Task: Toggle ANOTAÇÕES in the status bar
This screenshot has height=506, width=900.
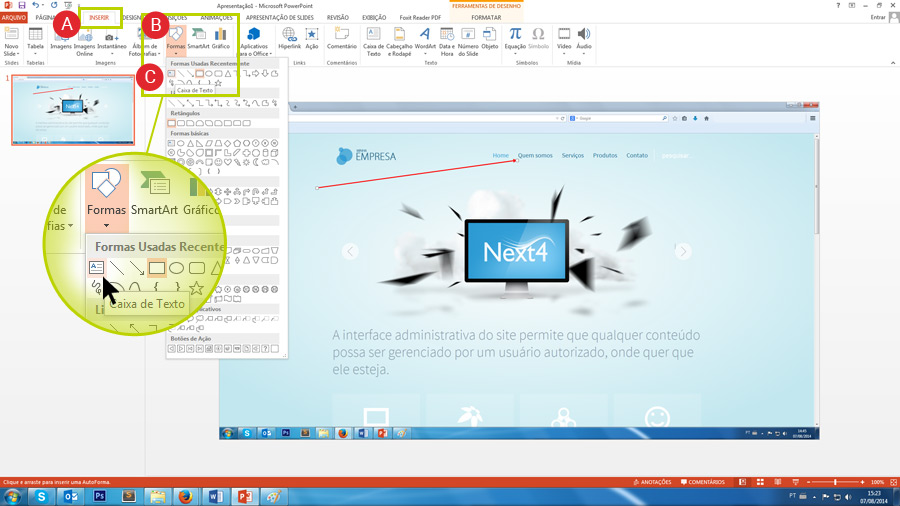Action: [x=651, y=482]
